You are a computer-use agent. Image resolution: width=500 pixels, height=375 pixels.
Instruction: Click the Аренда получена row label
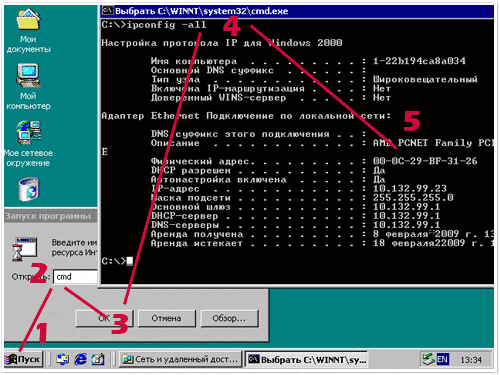coord(197,234)
